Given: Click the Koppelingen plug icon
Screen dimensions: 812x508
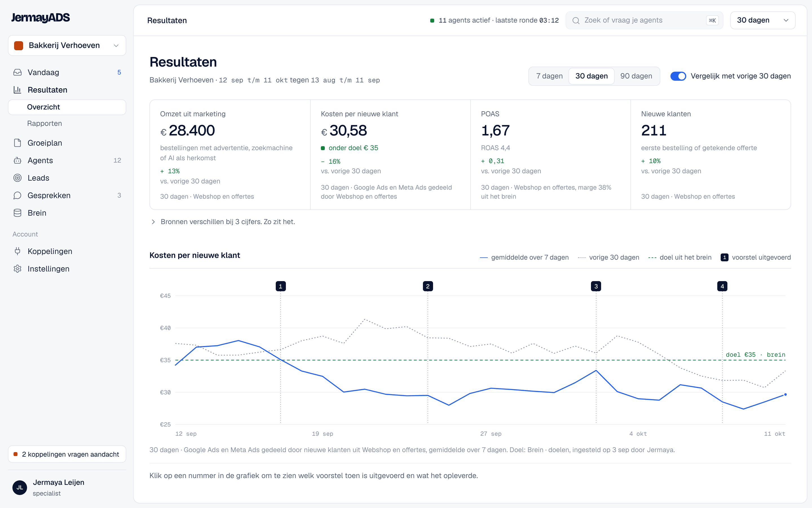Looking at the screenshot, I should point(17,251).
